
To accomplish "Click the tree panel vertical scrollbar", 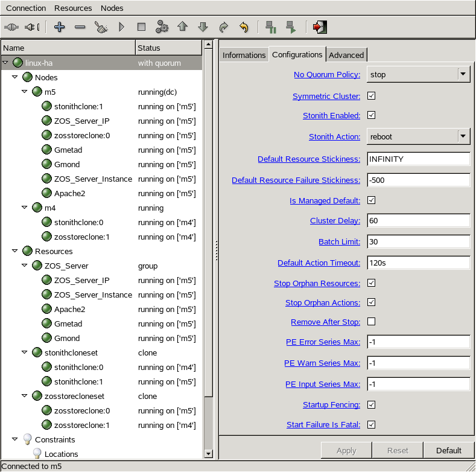I will point(209,241).
